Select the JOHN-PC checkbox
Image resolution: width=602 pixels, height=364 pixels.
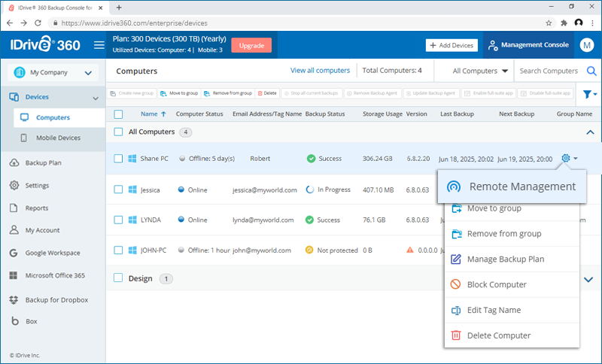tap(118, 250)
